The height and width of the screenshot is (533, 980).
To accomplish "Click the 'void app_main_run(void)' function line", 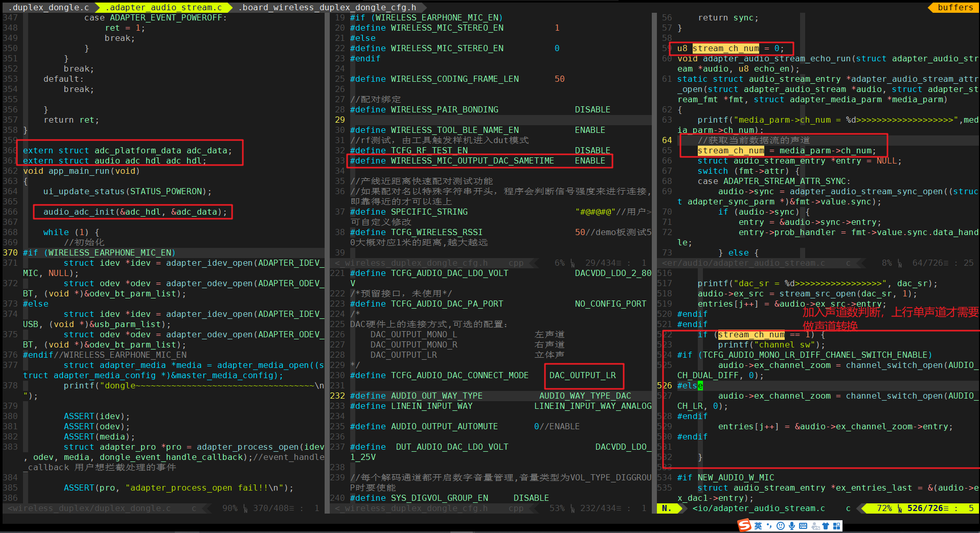I will pos(81,171).
